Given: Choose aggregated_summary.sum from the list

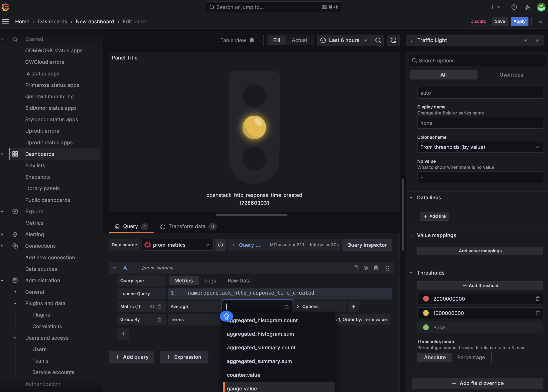Looking at the screenshot, I should (x=279, y=361).
